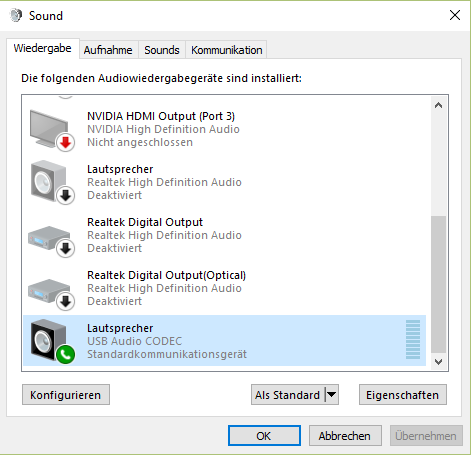Switch to the Aufnahme tab
Screen dimensions: 471x455
108,50
